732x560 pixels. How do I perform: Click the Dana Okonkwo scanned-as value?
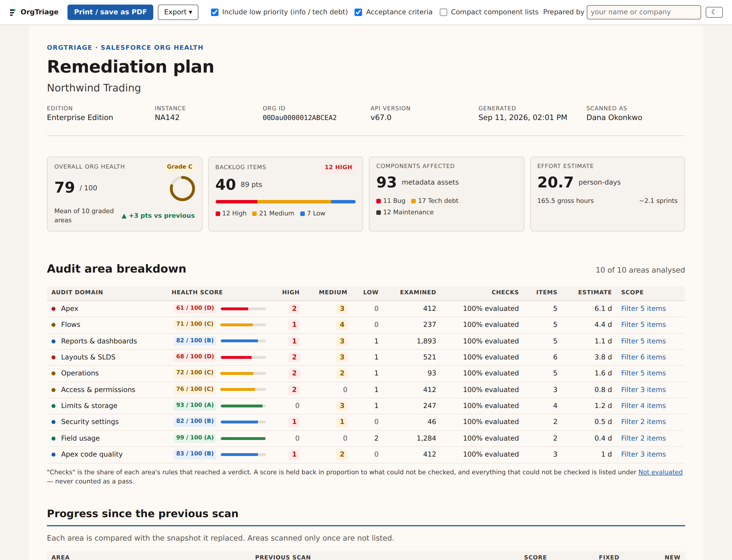(614, 118)
